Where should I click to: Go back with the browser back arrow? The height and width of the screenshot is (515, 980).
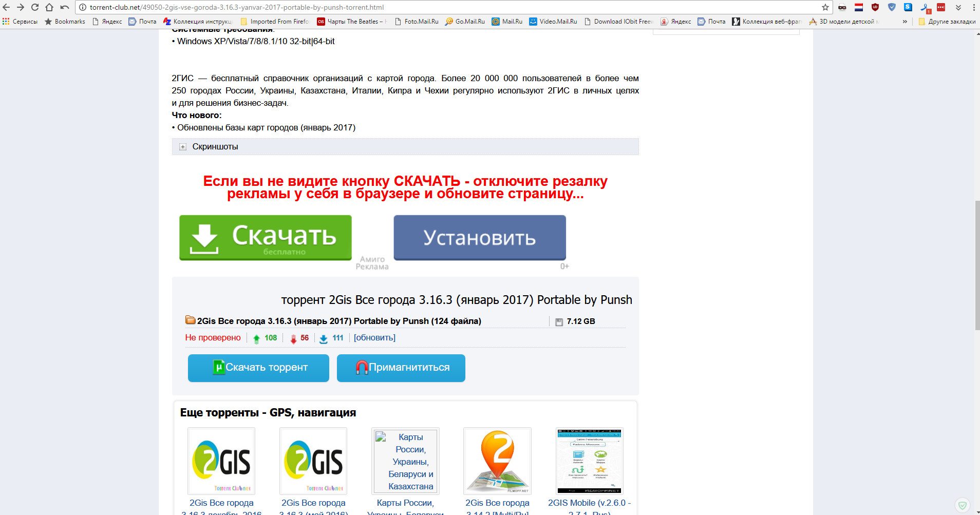pyautogui.click(x=6, y=7)
